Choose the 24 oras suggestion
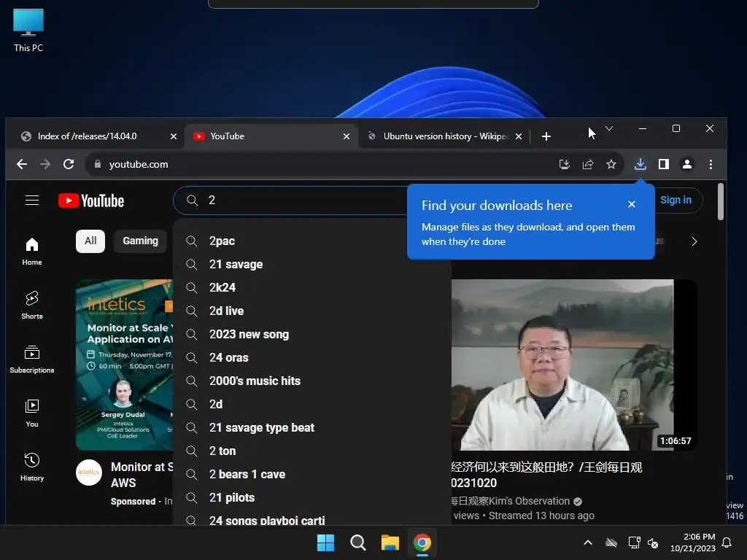Viewport: 747px width, 560px height. tap(312, 357)
